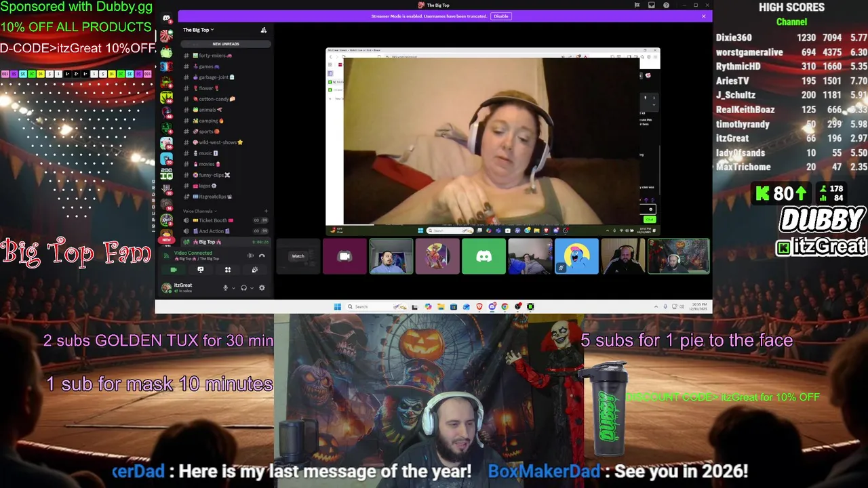Open output device options arrow next to headphones
Screen dimensions: 868x488
[x=252, y=288]
